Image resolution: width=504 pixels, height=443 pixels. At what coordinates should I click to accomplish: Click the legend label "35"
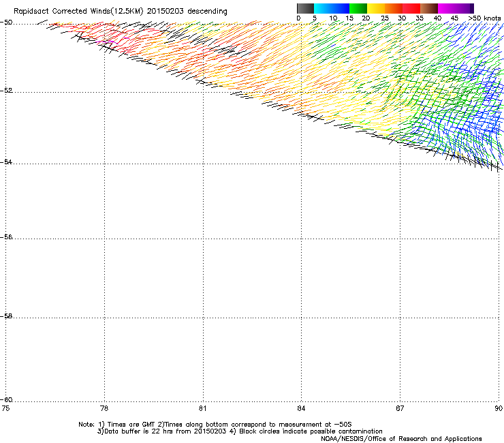[x=420, y=18]
